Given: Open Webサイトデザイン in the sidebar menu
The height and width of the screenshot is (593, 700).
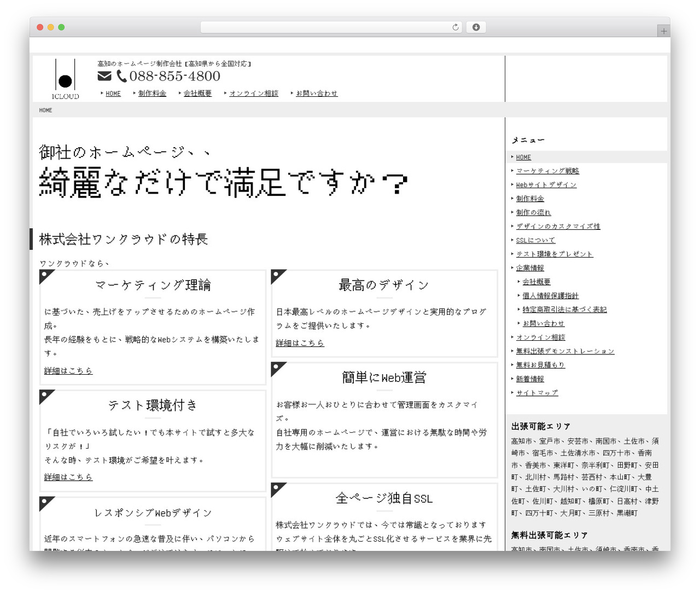Looking at the screenshot, I should (546, 185).
